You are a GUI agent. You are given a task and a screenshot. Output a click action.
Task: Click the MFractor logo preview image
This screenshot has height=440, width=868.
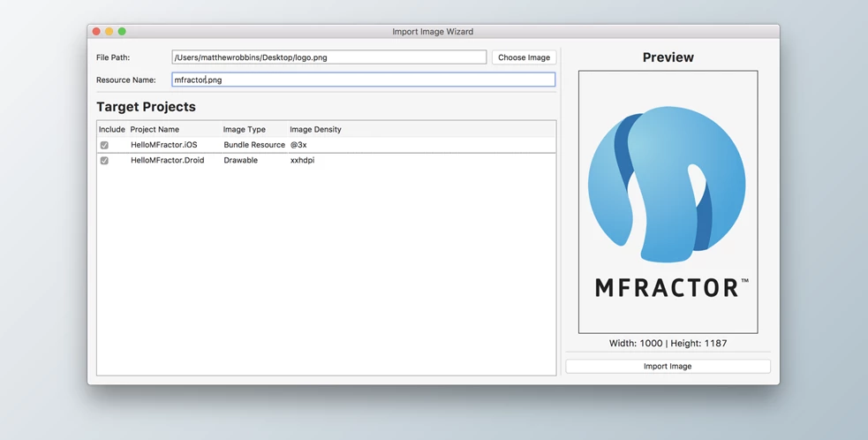click(x=668, y=201)
